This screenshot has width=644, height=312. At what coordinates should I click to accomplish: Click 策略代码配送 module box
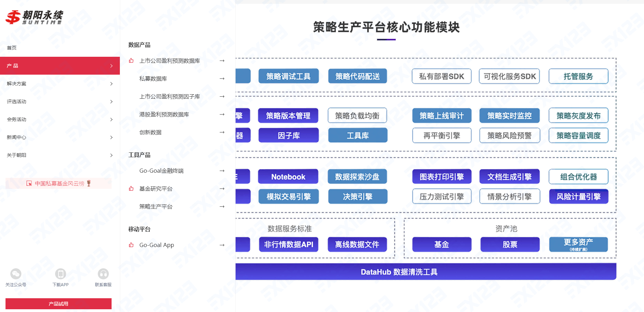click(357, 76)
